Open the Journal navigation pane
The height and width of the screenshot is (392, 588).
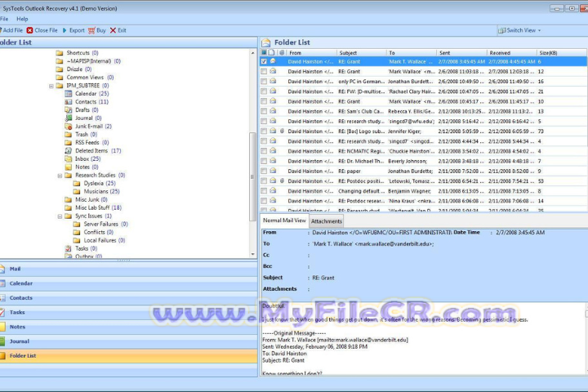[x=129, y=341]
